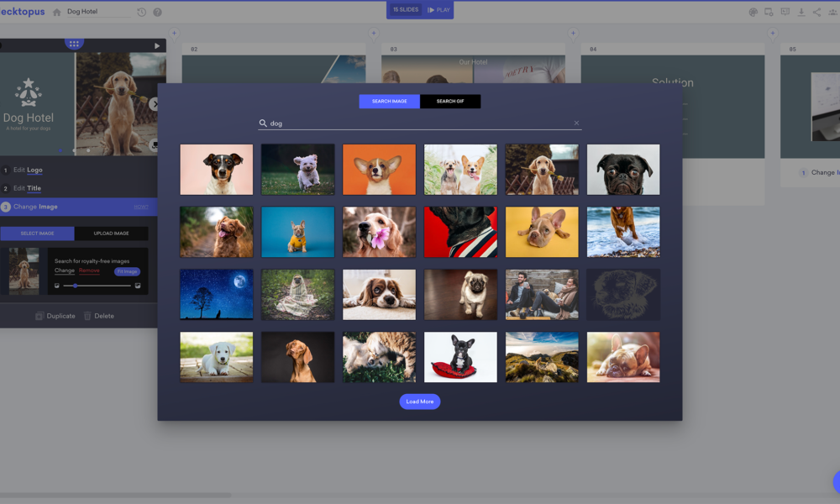The height and width of the screenshot is (504, 840).
Task: Click the slide drag handle dots icon
Action: click(x=74, y=44)
